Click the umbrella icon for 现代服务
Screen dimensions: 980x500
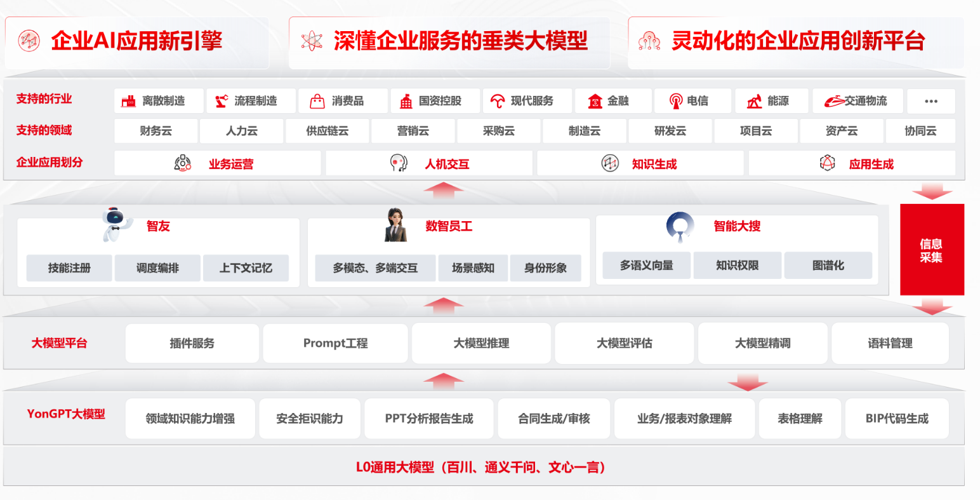pyautogui.click(x=498, y=101)
